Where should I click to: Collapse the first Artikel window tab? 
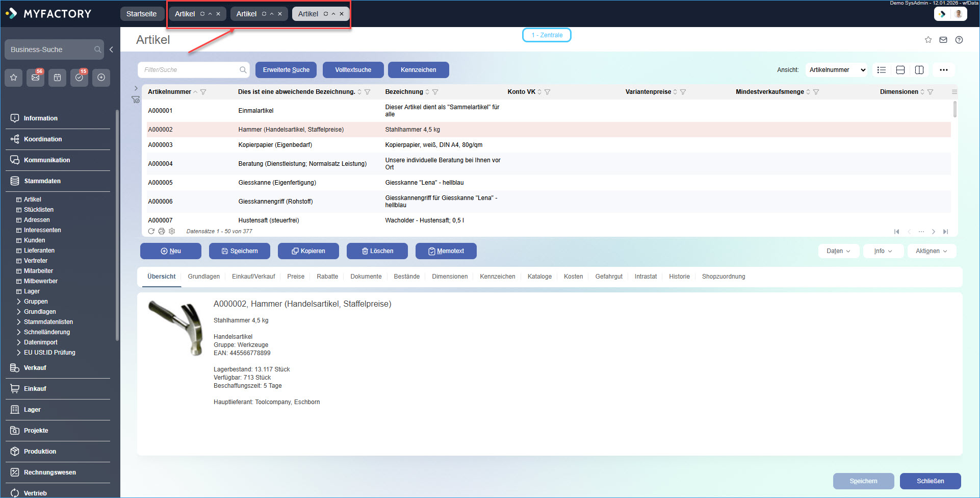pyautogui.click(x=211, y=14)
